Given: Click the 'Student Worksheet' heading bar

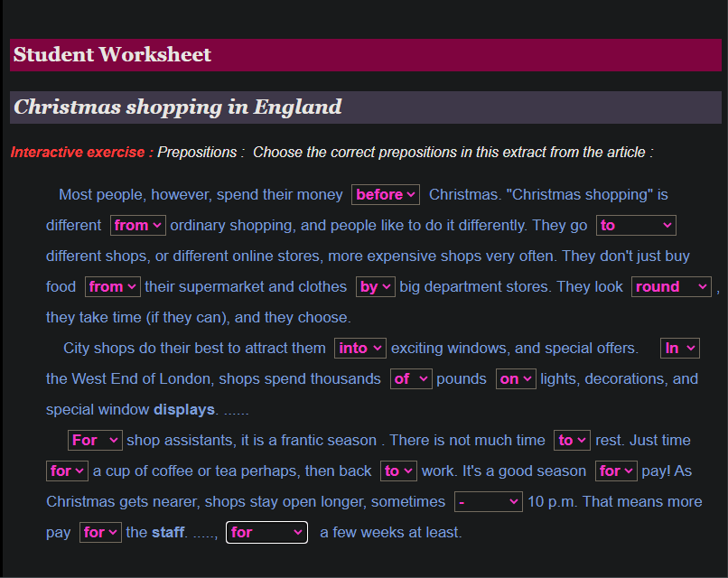Looking at the screenshot, I should point(365,55).
